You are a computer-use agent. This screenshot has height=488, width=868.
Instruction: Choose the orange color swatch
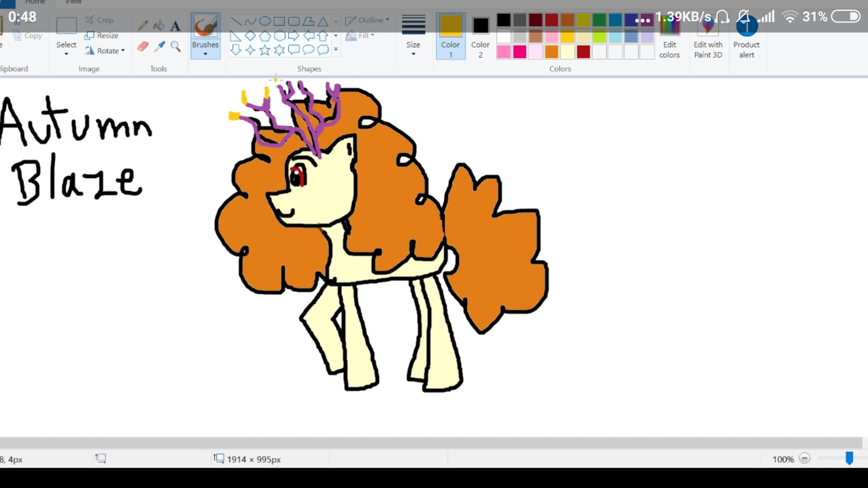point(552,52)
